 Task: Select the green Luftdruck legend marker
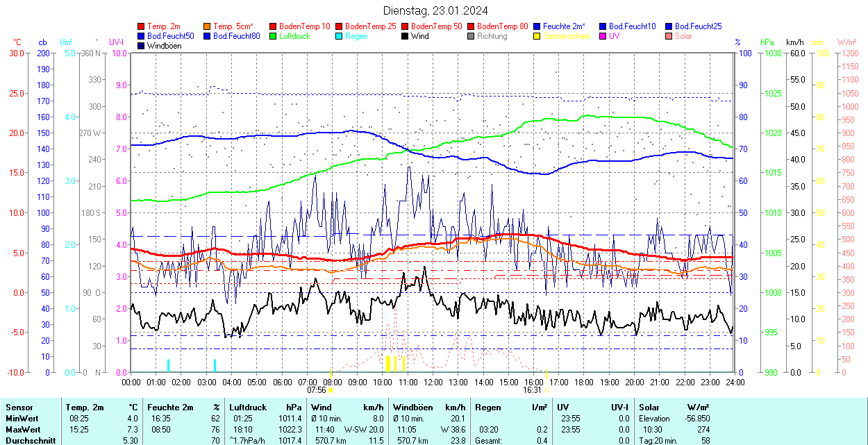[x=274, y=36]
